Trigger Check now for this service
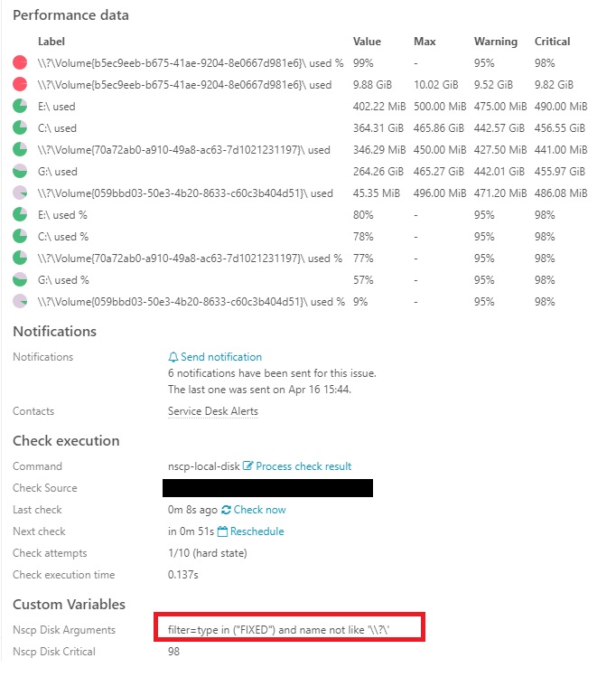 [x=260, y=510]
